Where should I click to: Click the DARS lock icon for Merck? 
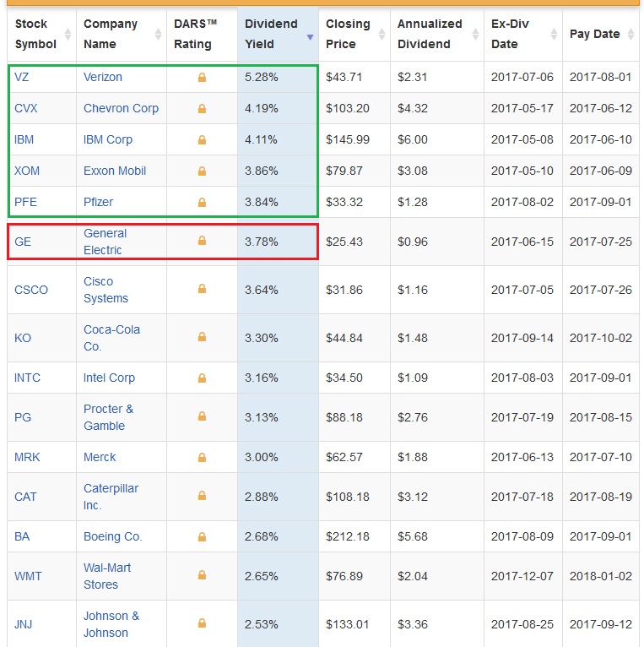click(x=202, y=458)
